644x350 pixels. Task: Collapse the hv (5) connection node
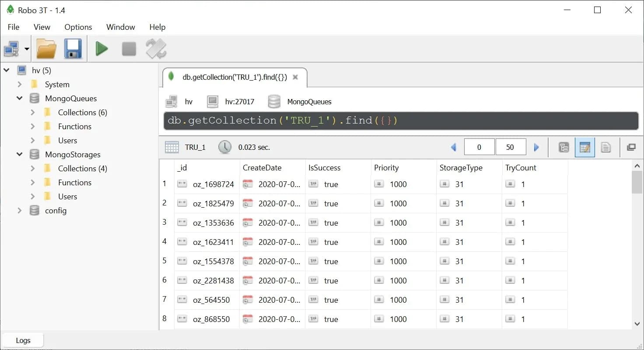[x=7, y=70]
